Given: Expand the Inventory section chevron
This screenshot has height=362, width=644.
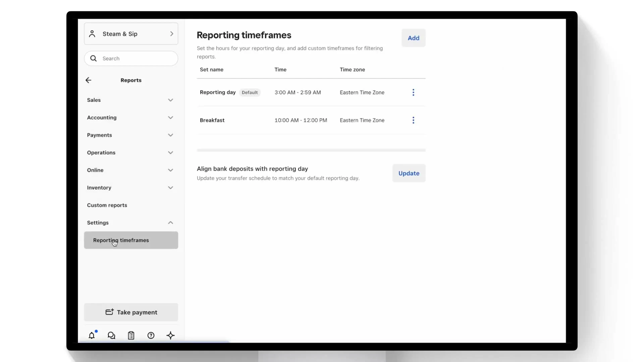Looking at the screenshot, I should 170,188.
